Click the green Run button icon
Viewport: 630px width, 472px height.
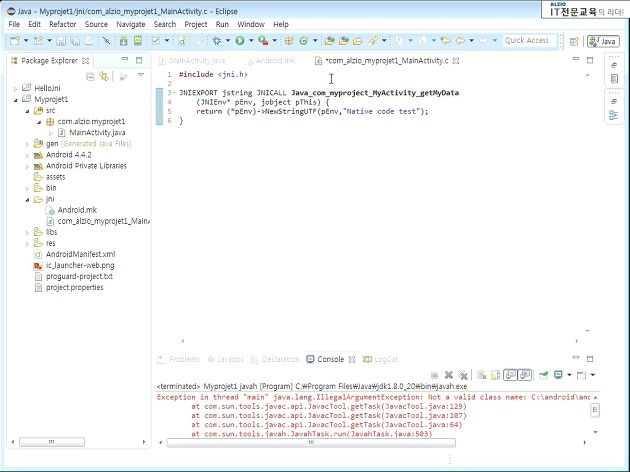(x=240, y=41)
